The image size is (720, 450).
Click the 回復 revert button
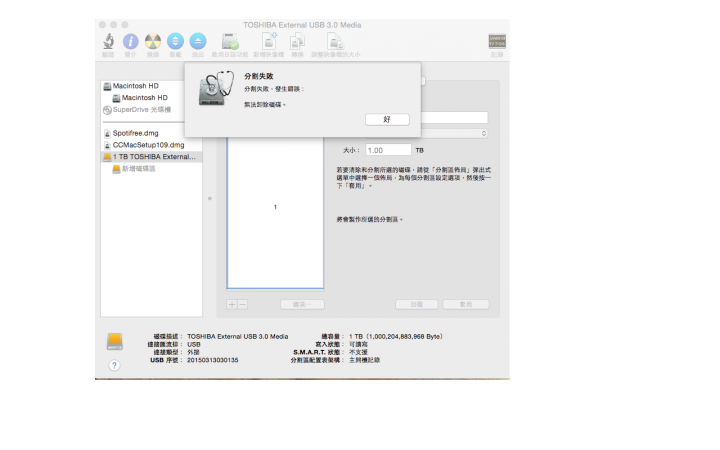click(x=416, y=304)
